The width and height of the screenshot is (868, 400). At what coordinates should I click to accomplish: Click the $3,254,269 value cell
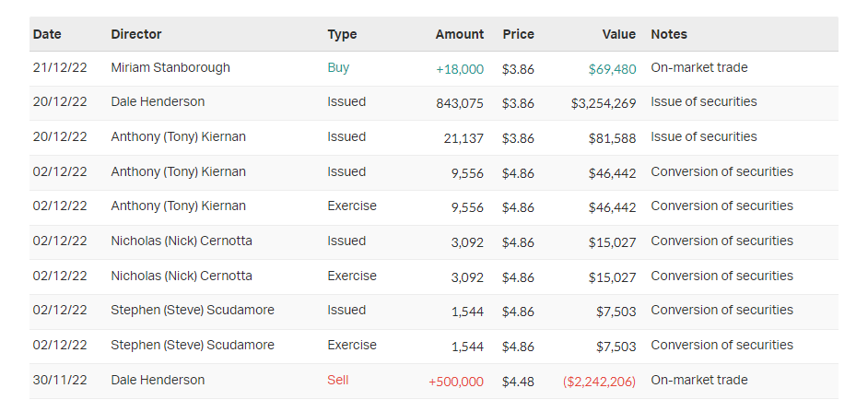603,103
